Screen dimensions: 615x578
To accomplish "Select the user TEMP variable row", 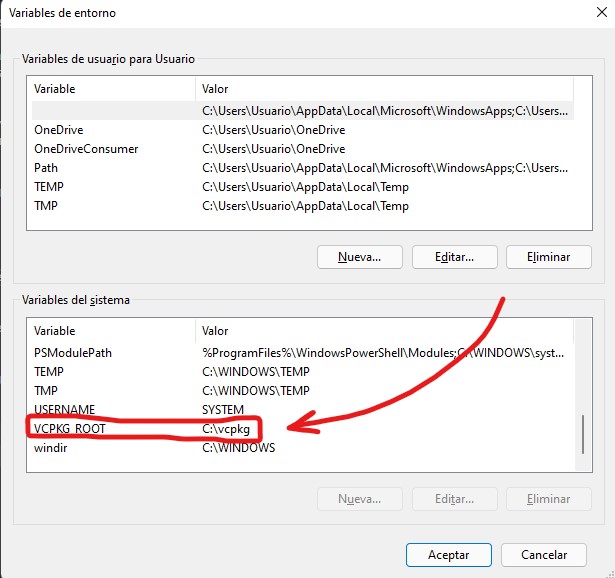I will 303,187.
